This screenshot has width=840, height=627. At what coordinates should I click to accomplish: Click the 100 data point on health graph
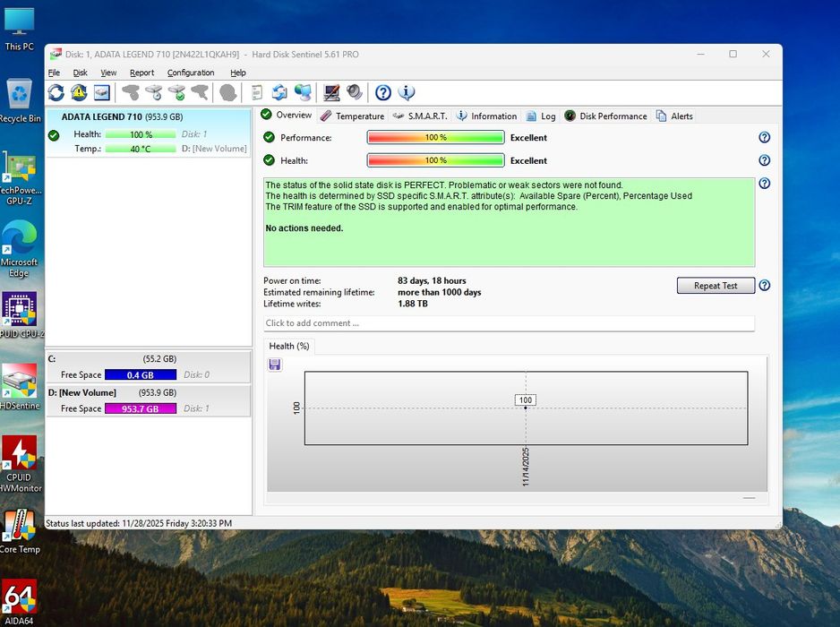[x=526, y=408]
